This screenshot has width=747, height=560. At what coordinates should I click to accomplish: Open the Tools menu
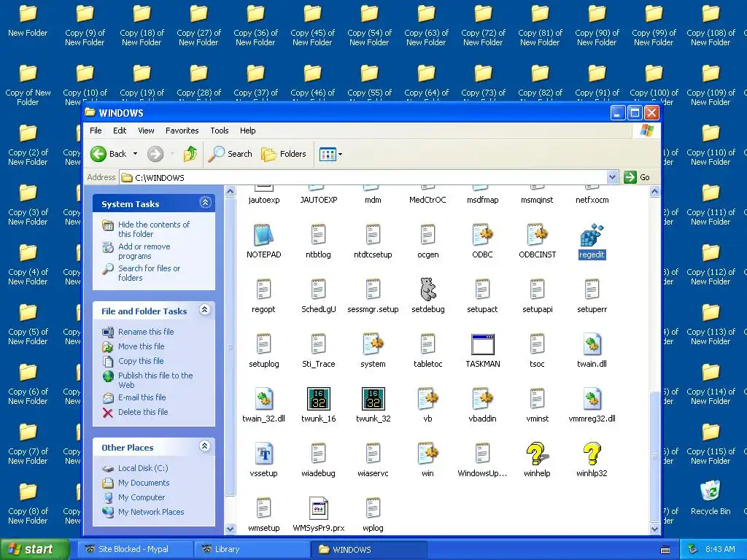(x=220, y=131)
